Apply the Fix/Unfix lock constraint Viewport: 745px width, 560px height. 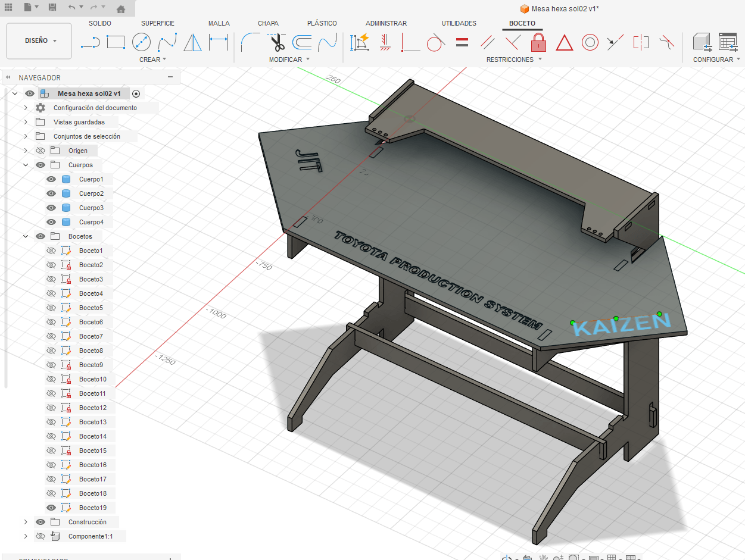point(538,42)
